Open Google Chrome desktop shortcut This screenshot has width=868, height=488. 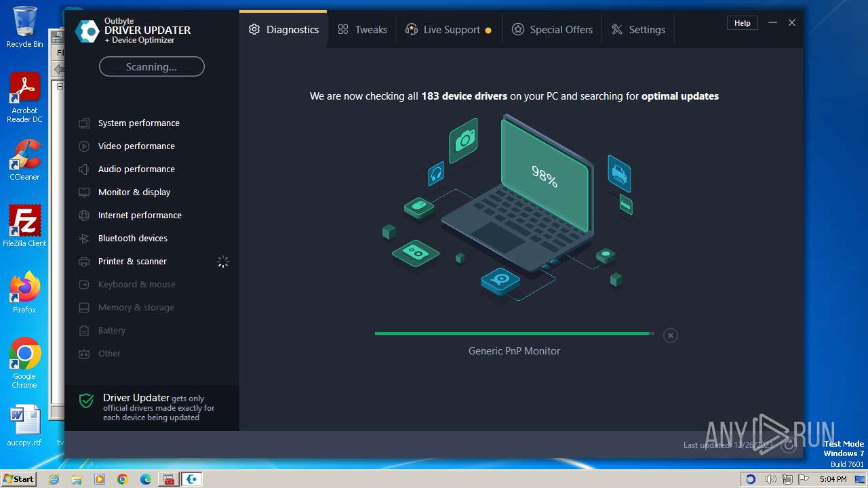click(x=24, y=363)
